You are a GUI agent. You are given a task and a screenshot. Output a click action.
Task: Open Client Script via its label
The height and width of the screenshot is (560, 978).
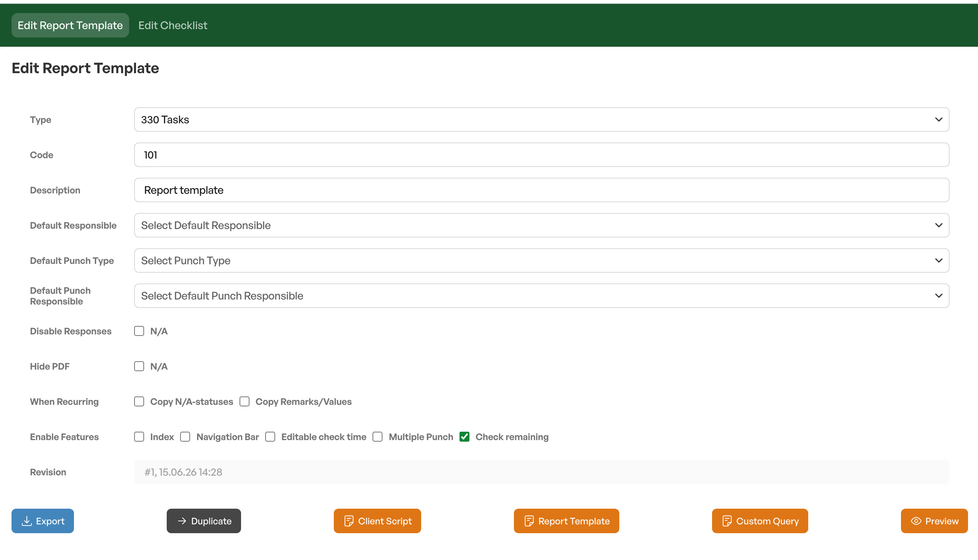click(385, 521)
